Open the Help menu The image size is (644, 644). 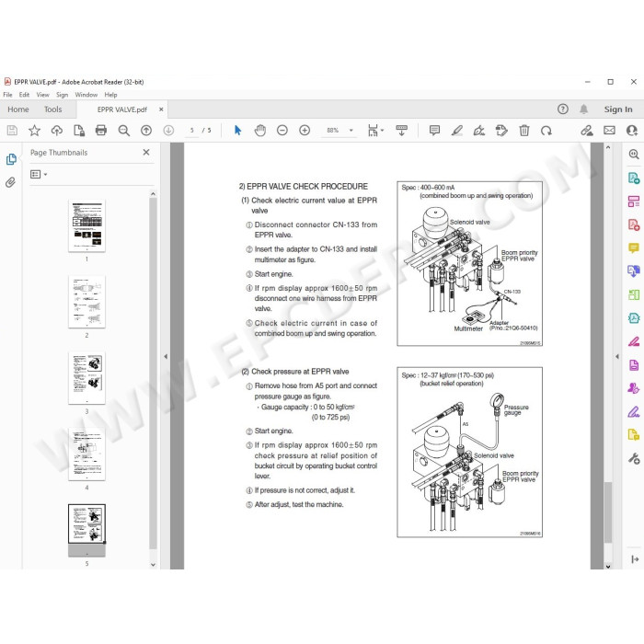(x=110, y=95)
